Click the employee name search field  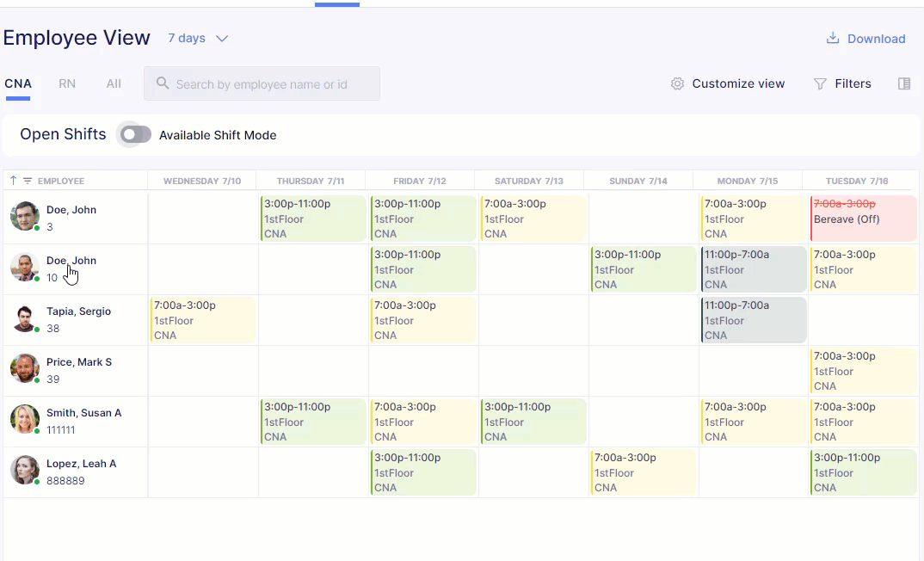click(262, 83)
